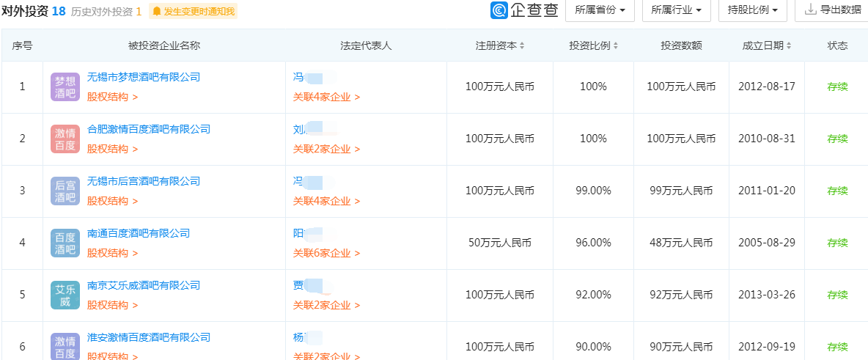
Task: Open the 持股比例 dropdown filter
Action: [753, 10]
